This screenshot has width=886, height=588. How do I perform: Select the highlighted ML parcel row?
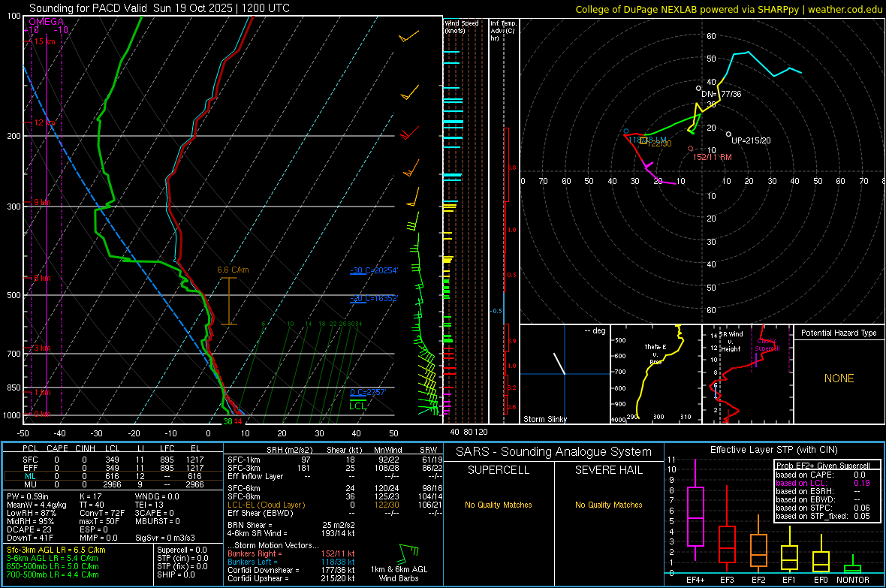113,476
